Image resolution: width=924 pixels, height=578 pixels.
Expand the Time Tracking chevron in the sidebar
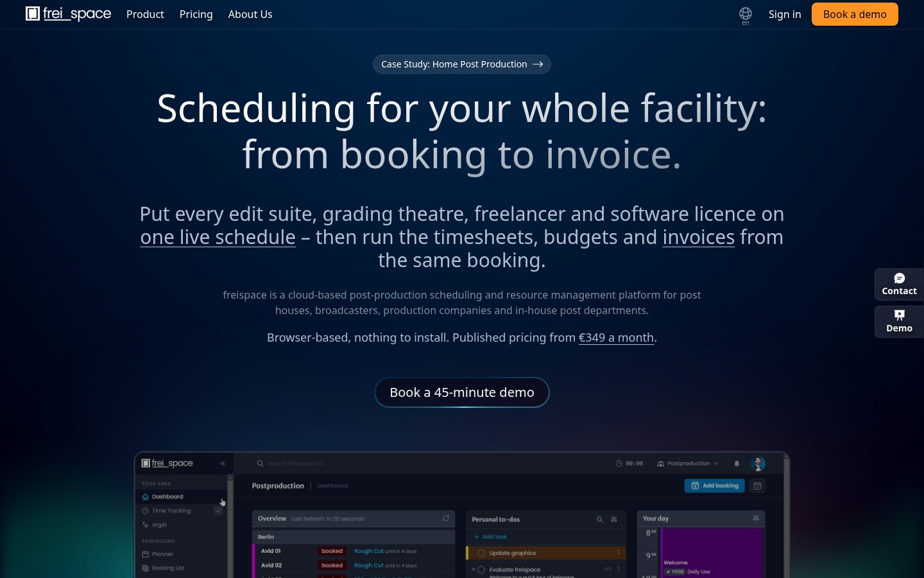(218, 511)
